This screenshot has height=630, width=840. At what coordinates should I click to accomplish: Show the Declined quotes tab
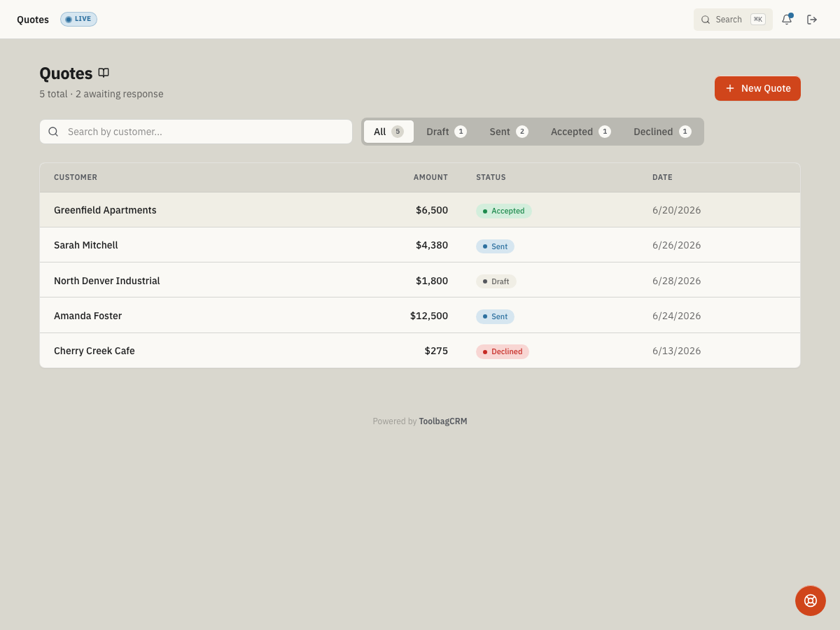pos(662,132)
